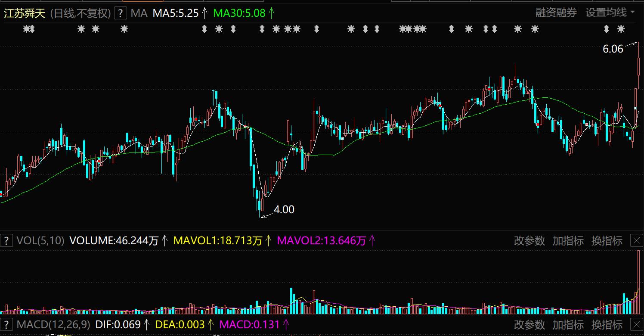This screenshot has height=336, width=644.
Task: Click MACD:0.131 value
Action: (250, 324)
